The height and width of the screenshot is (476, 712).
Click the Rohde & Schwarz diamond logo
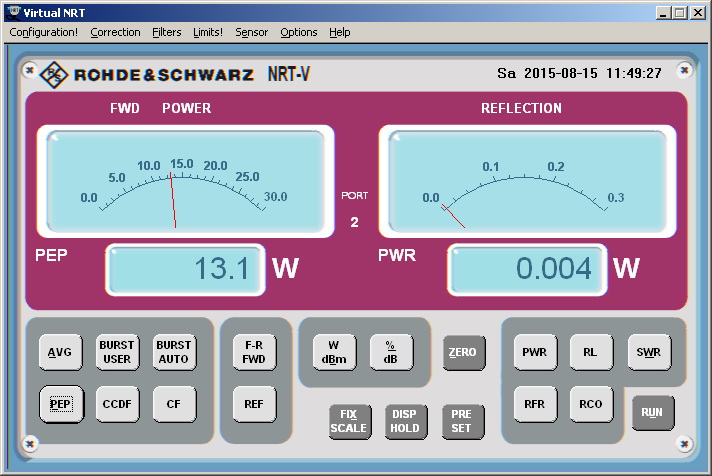(54, 74)
